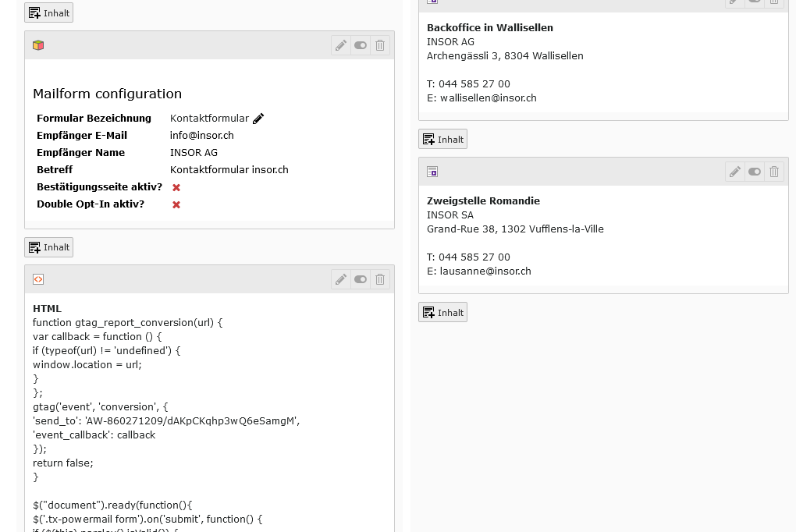
Task: Click the 'send_to' AW-860271209 code line
Action: (x=166, y=420)
